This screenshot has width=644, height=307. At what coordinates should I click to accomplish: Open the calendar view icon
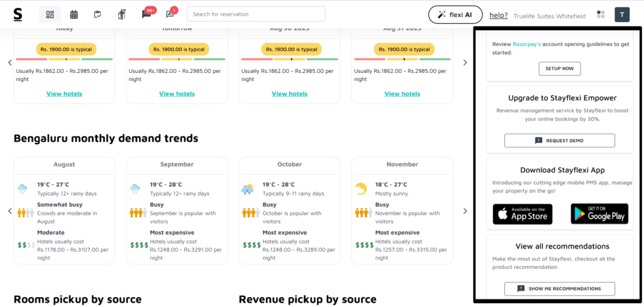74,14
